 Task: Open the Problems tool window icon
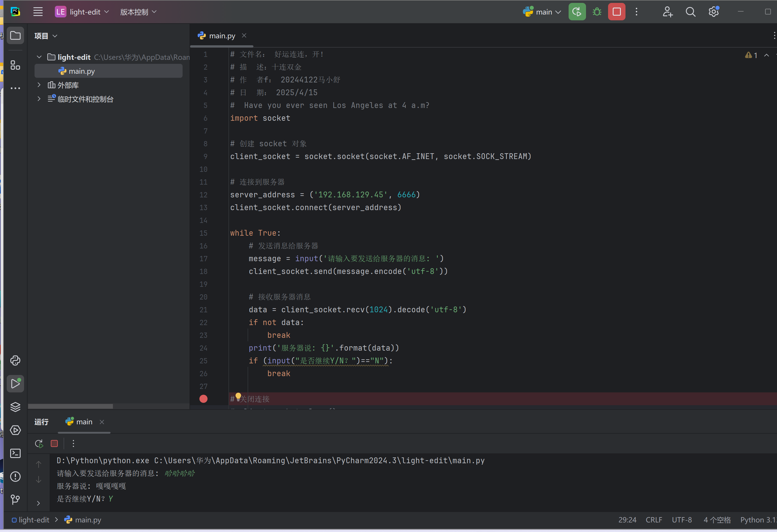[15, 477]
